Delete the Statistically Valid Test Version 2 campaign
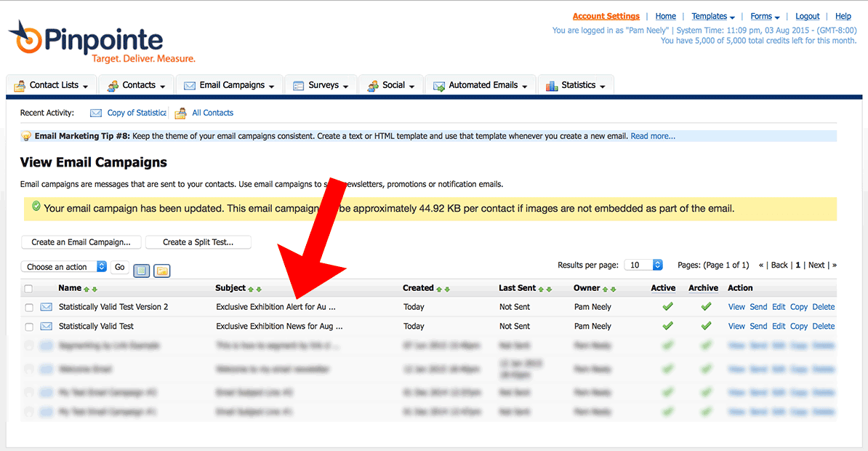Viewport: 868px width, 451px height. (x=823, y=306)
